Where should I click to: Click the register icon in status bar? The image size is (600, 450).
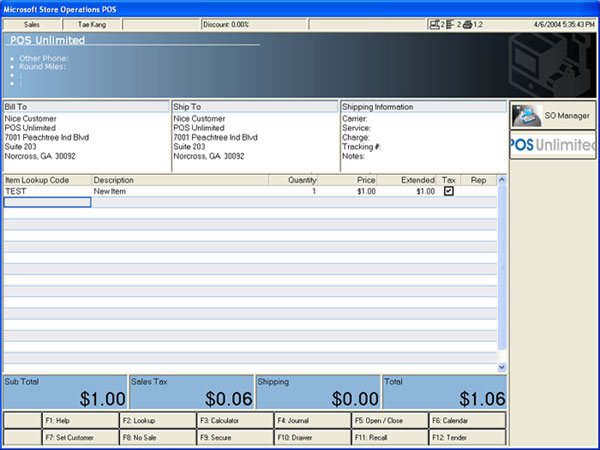click(434, 24)
